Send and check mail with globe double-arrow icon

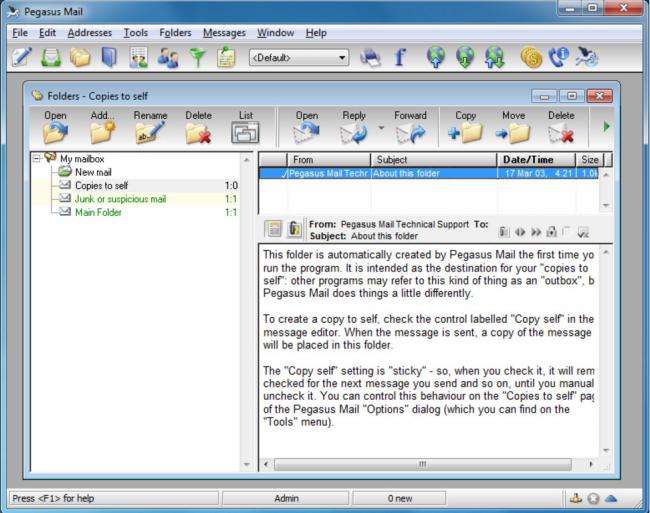(495, 57)
